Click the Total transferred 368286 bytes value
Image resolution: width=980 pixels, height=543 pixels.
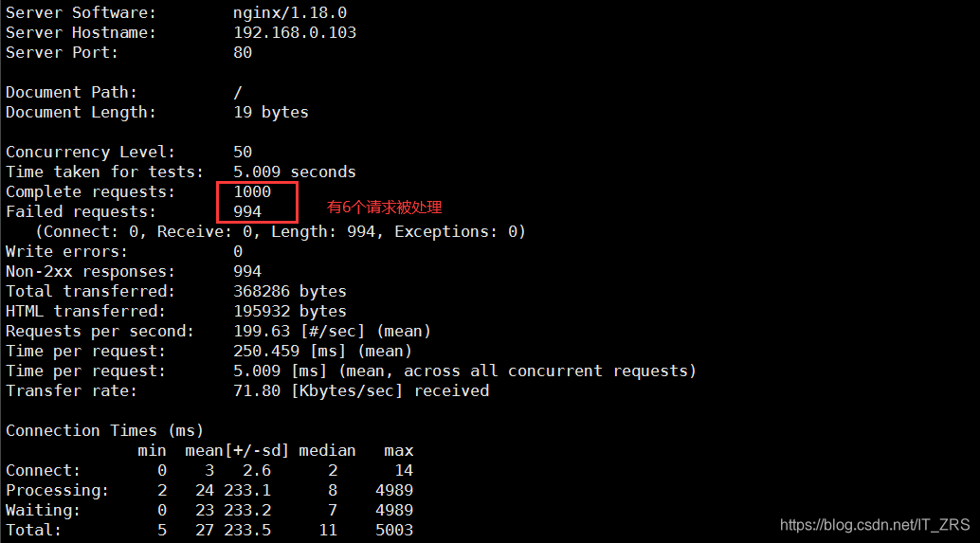(x=290, y=291)
